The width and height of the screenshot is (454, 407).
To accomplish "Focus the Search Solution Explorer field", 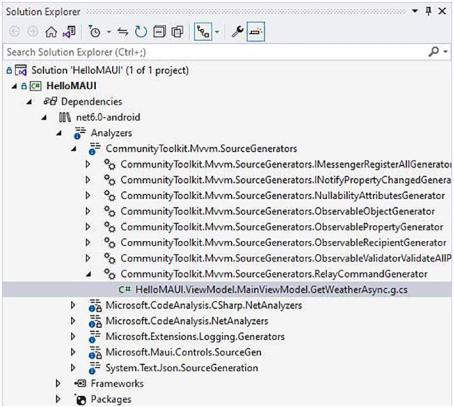I will [x=213, y=52].
